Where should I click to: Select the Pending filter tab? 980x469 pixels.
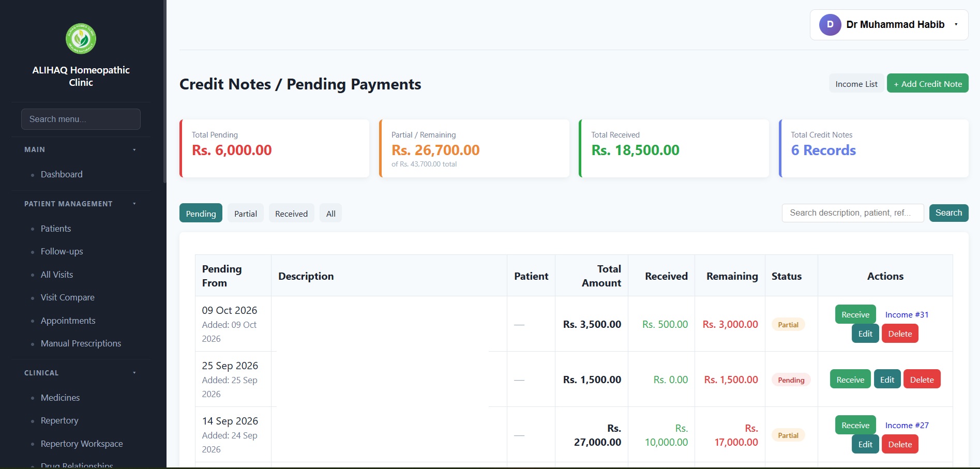point(201,214)
